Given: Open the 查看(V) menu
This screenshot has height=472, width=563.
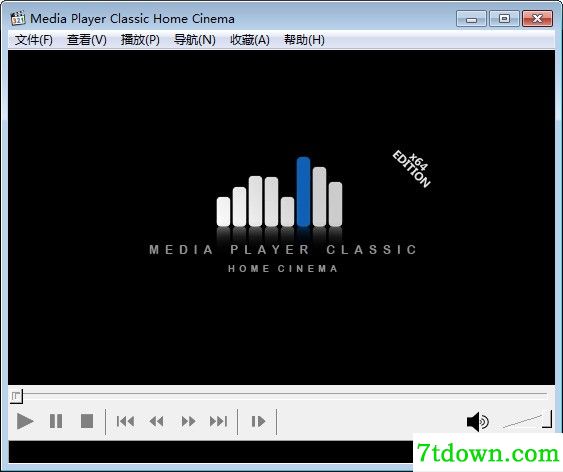Looking at the screenshot, I should [87, 40].
